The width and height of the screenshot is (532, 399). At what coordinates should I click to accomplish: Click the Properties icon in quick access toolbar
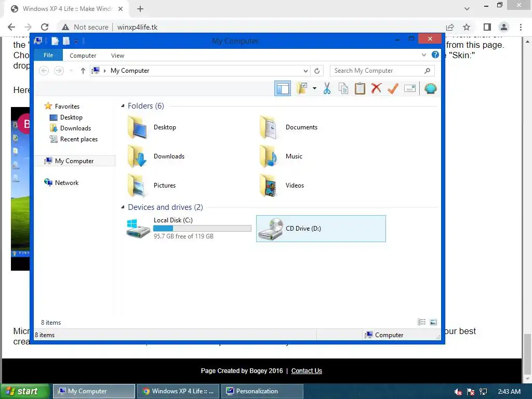point(55,41)
